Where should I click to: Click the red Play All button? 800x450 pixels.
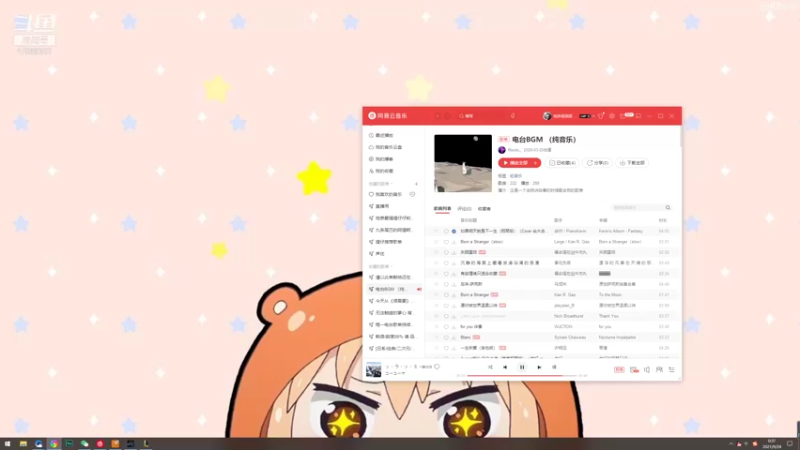[515, 163]
